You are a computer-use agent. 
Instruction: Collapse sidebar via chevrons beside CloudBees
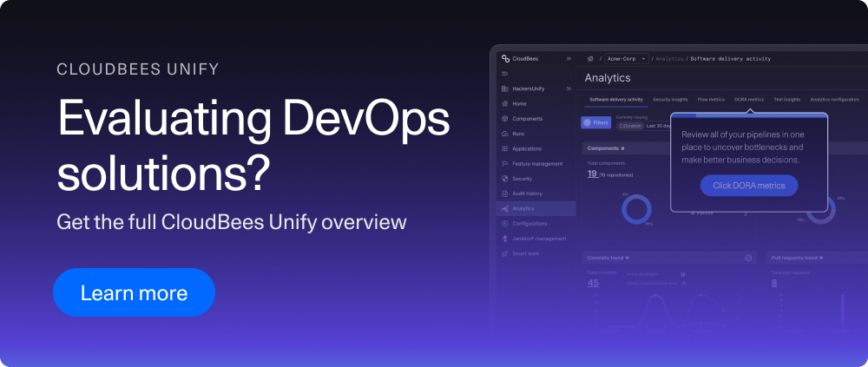click(x=569, y=59)
